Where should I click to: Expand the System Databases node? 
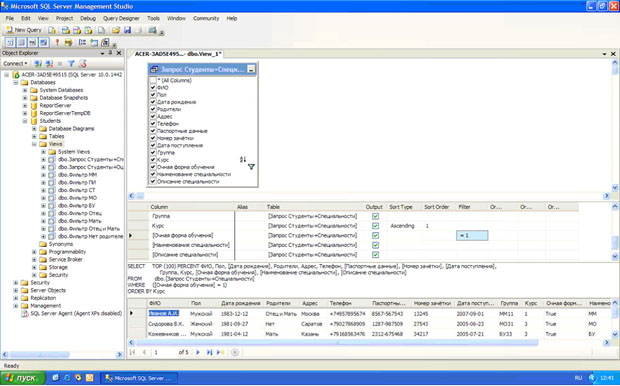(25, 90)
